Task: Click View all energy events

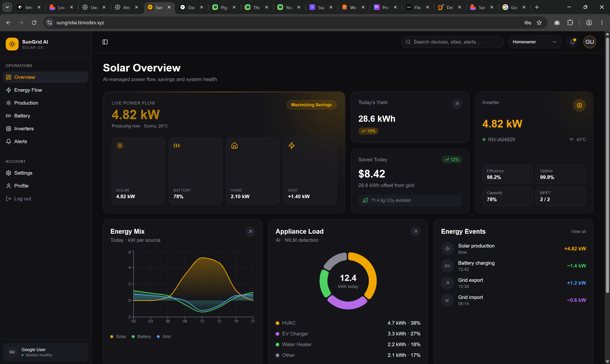Action: pyautogui.click(x=578, y=232)
